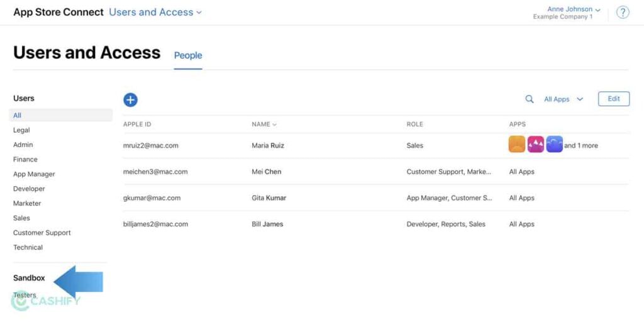The width and height of the screenshot is (644, 322).
Task: Filter users by Developer role
Action: [x=29, y=189]
